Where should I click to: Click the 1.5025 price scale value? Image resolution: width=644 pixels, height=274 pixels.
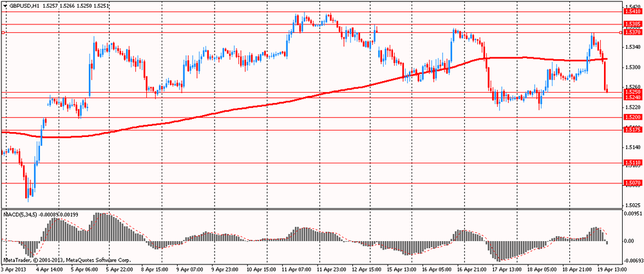pyautogui.click(x=632, y=205)
